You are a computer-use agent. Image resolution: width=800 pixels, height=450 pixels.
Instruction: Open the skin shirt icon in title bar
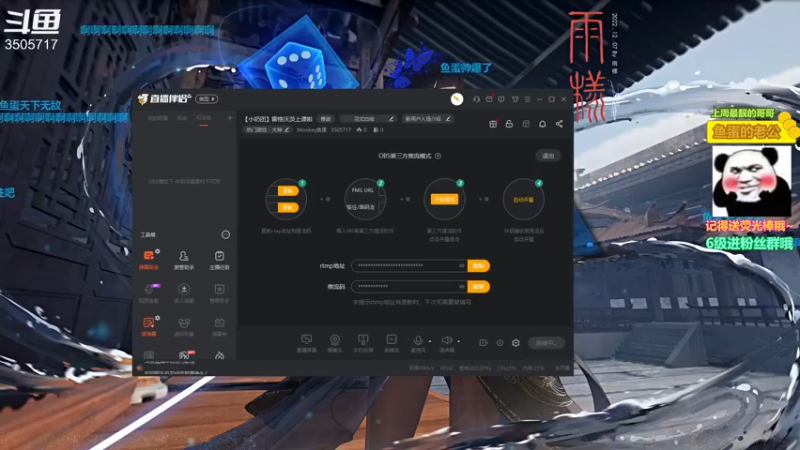(515, 99)
